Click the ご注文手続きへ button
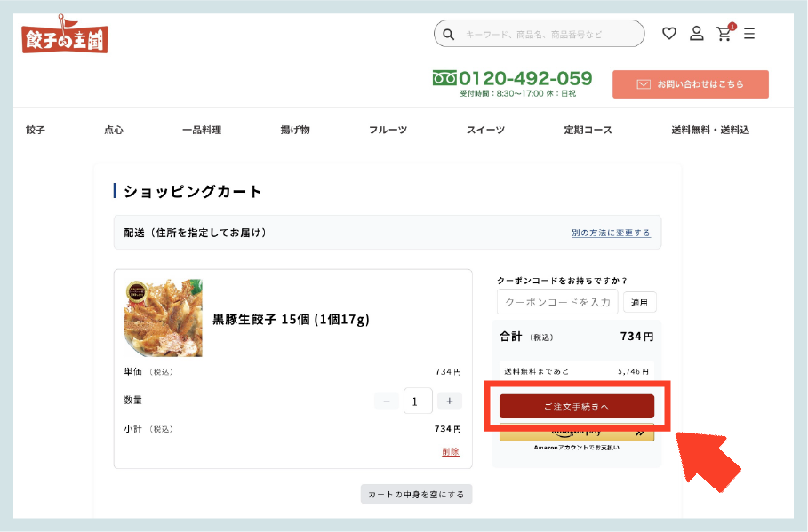Screen dimensions: 808x532 click(x=577, y=407)
